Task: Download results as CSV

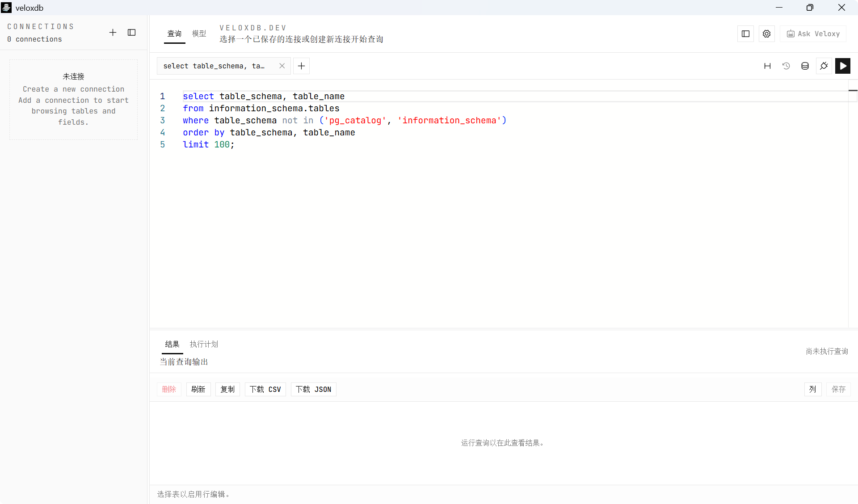Action: (x=265, y=390)
